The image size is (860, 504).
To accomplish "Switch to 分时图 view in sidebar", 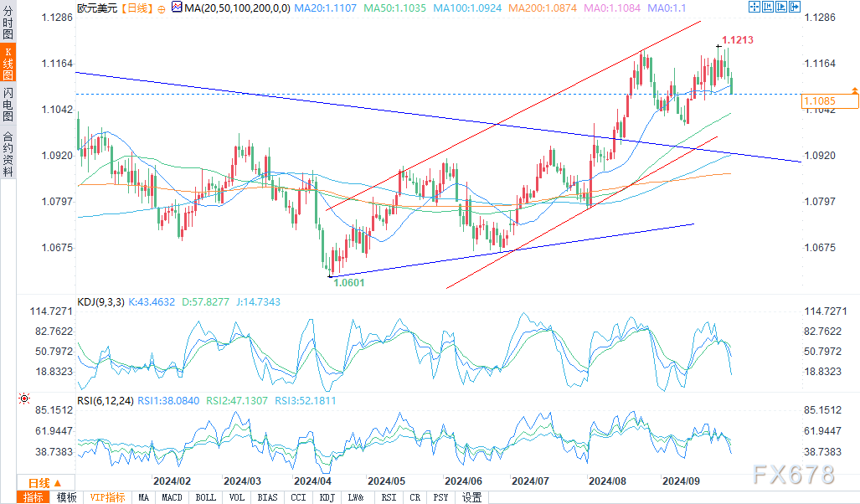I will [8, 21].
